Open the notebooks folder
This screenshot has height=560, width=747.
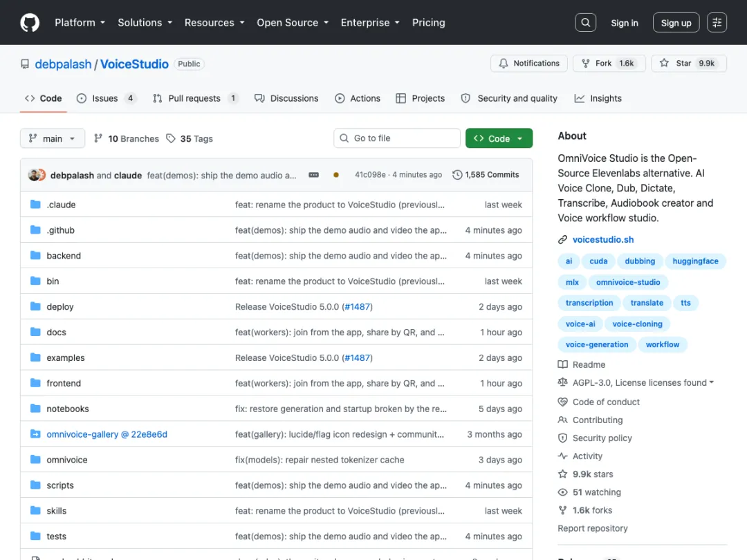tap(68, 409)
